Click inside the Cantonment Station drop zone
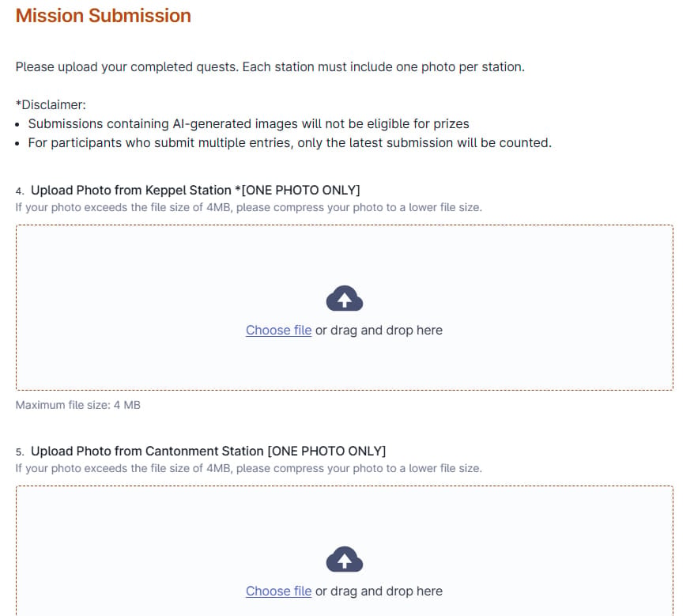Viewport: 694px width, 616px height. pyautogui.click(x=345, y=551)
